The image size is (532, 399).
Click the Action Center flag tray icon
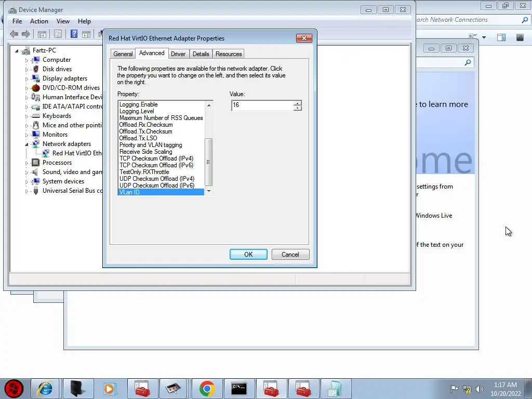tap(454, 389)
